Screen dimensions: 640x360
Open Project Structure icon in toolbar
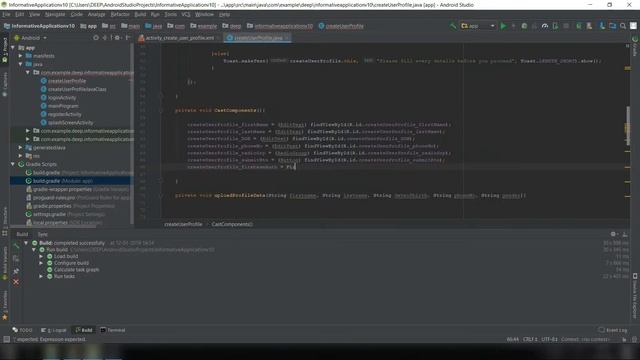(612, 26)
